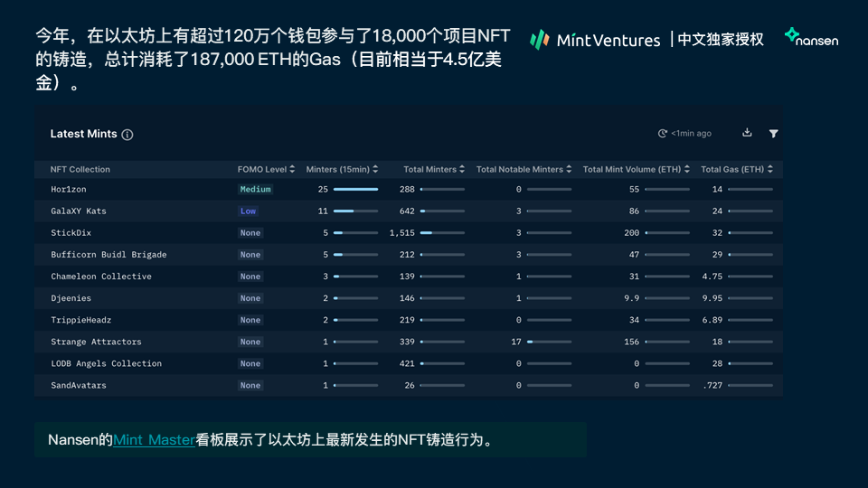Click the 200 Total Mint Volume value

click(x=632, y=233)
